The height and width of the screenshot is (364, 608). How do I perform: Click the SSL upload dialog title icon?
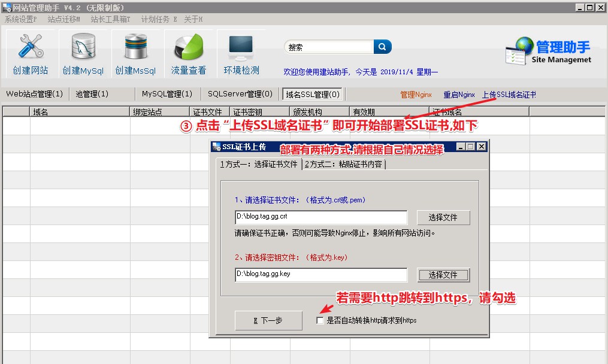[x=216, y=147]
